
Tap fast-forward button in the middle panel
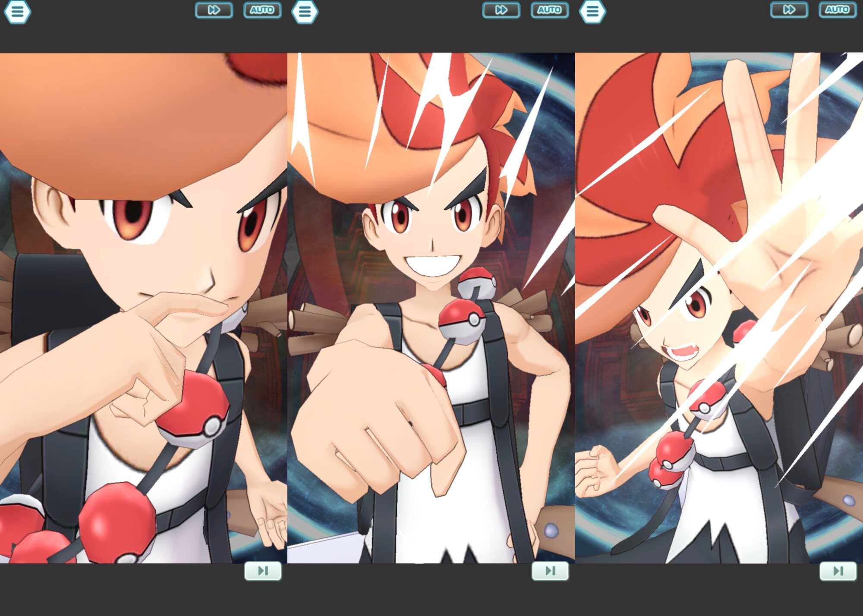[501, 10]
